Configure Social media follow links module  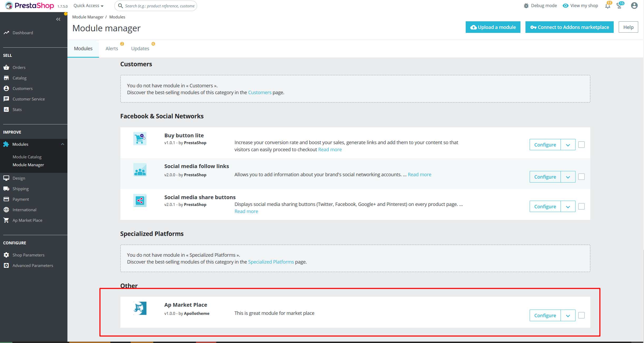click(545, 177)
